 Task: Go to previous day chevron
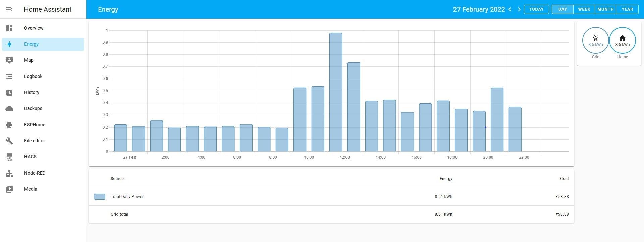(x=510, y=9)
